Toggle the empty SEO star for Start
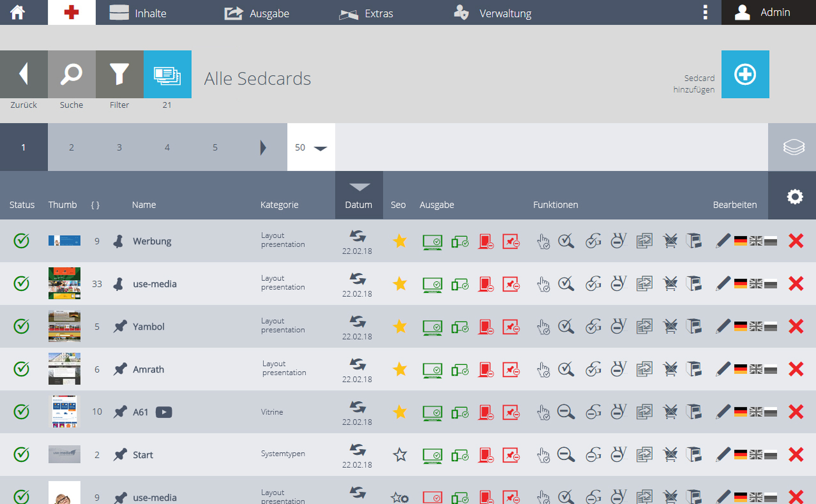 [400, 455]
